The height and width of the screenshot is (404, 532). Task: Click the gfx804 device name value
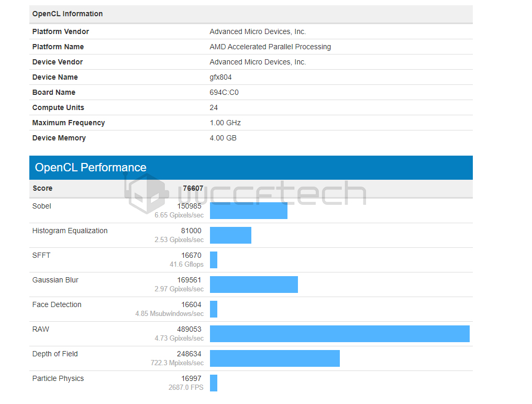220,78
